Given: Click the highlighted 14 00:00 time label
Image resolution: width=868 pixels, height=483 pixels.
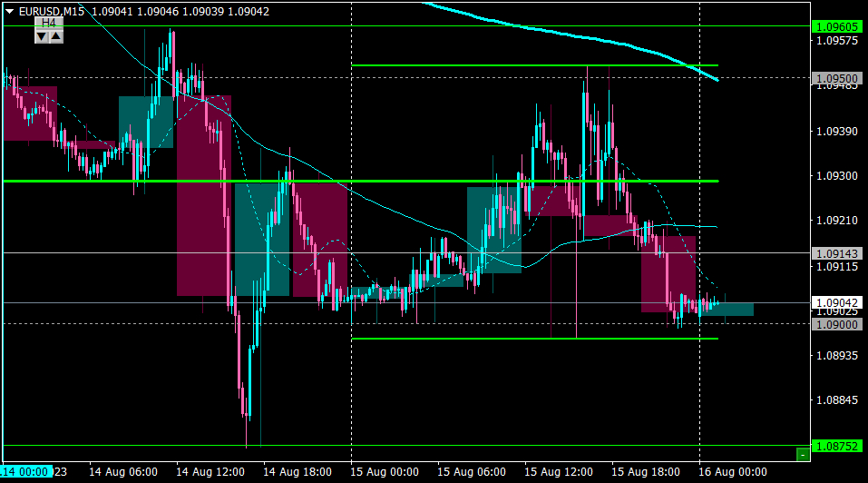Looking at the screenshot, I should point(26,472).
